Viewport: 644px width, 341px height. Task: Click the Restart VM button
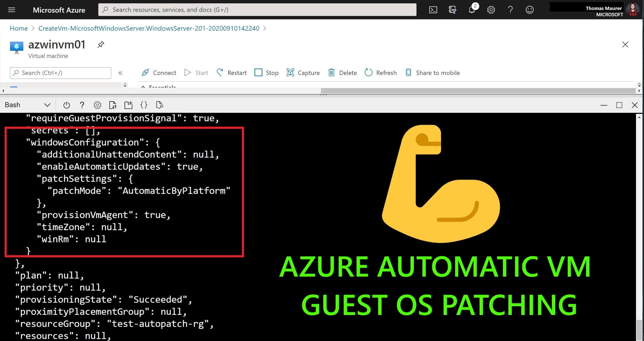232,73
